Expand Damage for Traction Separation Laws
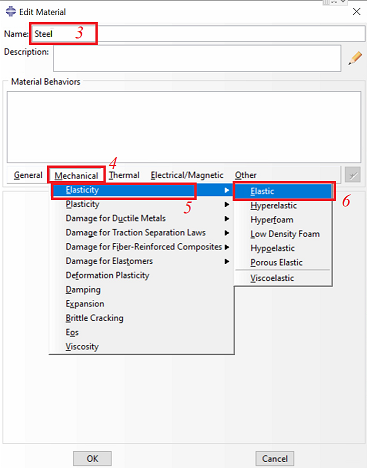The image size is (367, 468). pyautogui.click(x=141, y=233)
